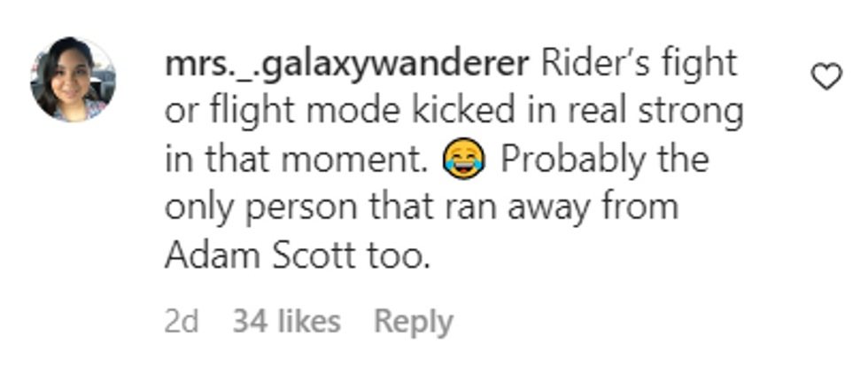Screen dimensions: 868x368
Task: Click the word "flight" on the second line
Action: click(x=252, y=114)
